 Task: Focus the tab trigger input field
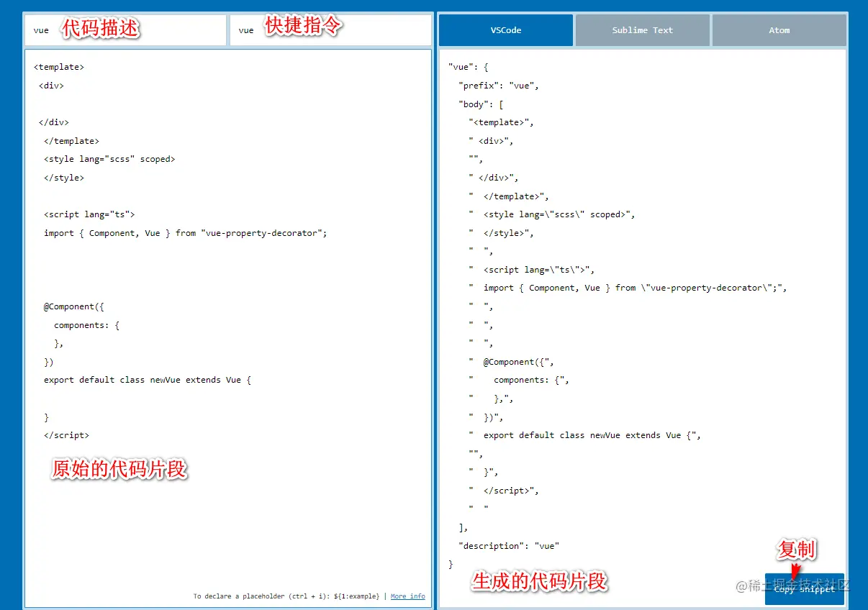pos(330,30)
